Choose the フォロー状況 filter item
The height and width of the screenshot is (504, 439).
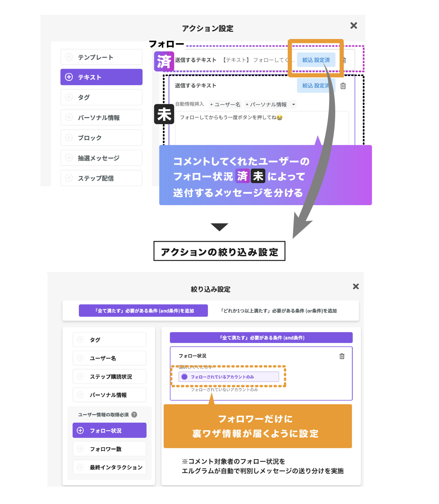point(109,430)
